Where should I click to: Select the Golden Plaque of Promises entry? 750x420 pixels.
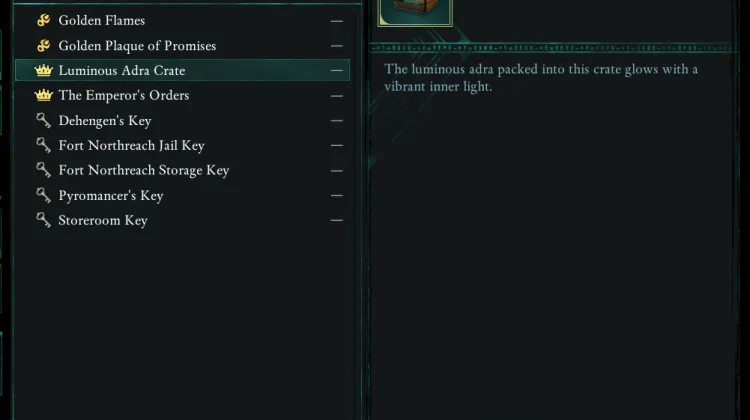click(x=137, y=45)
